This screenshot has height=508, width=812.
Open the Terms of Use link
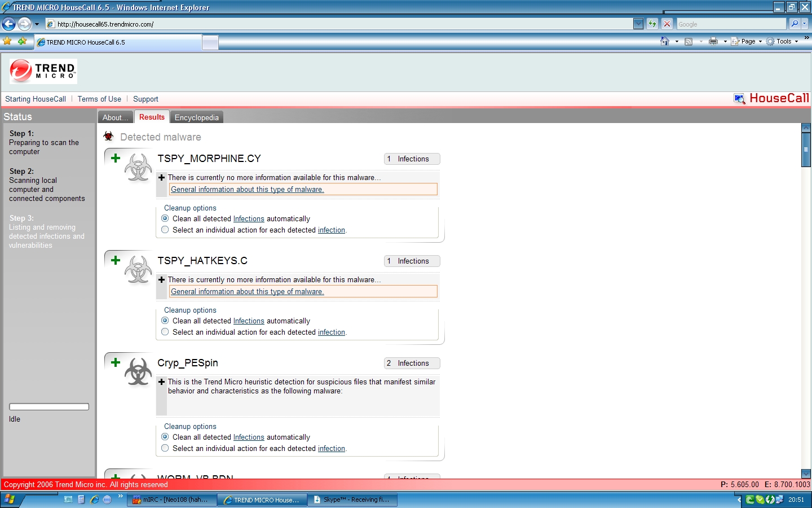[99, 99]
